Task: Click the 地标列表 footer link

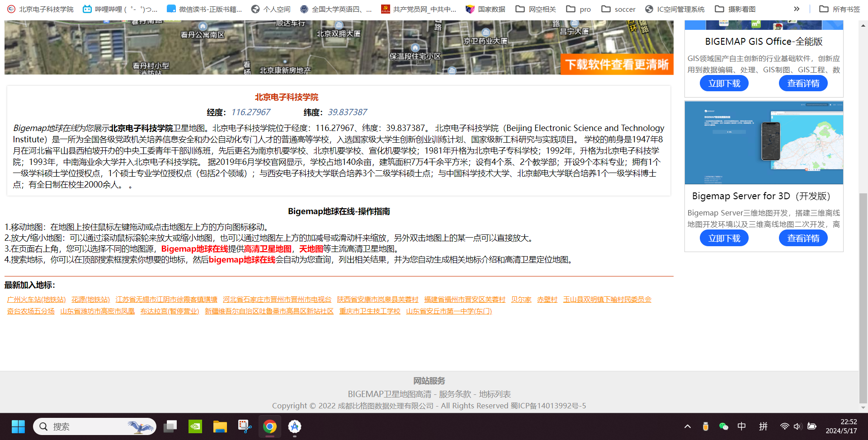Action: click(x=495, y=394)
